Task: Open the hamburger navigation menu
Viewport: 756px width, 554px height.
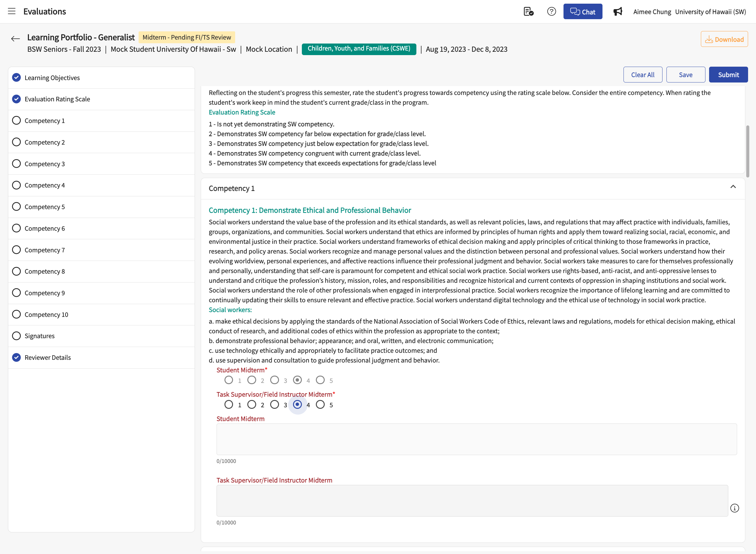Action: 12,11
